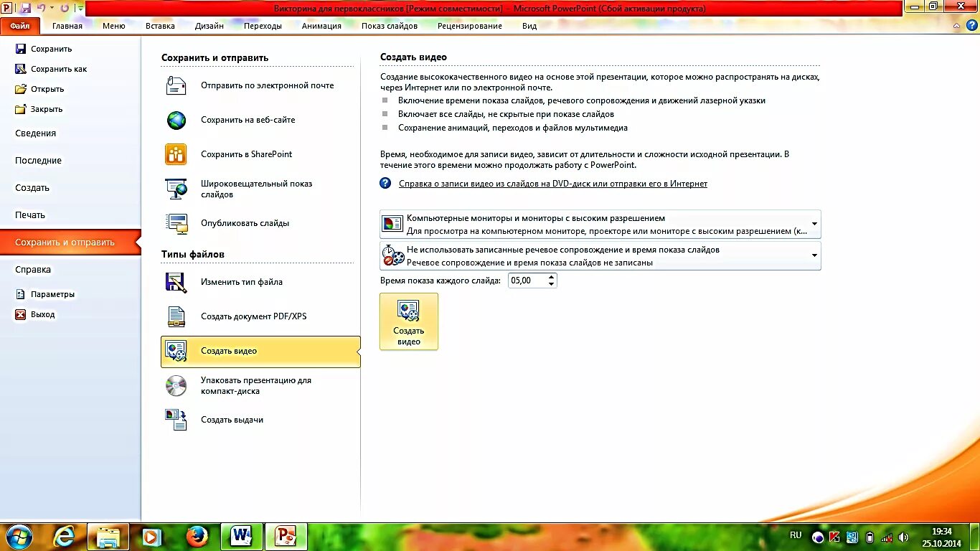Click the clock showing 19:34
The image size is (980, 551).
click(942, 532)
